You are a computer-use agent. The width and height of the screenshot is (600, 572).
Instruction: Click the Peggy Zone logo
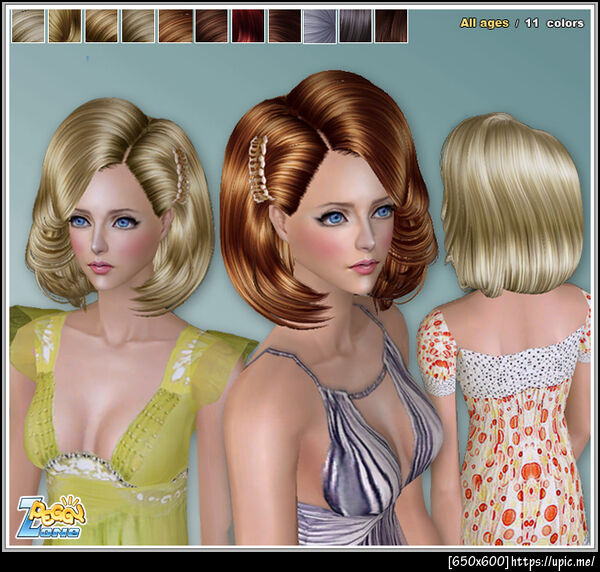point(50,517)
